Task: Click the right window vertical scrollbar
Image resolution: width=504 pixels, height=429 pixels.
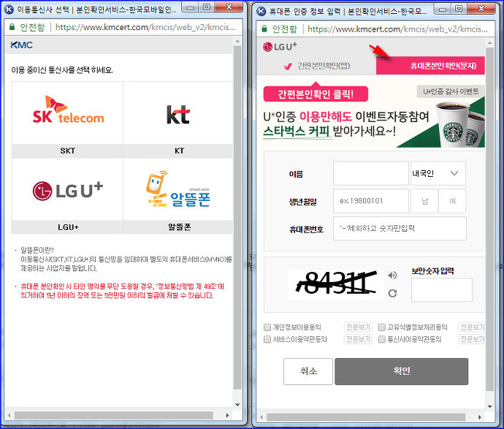Action: coord(489,219)
